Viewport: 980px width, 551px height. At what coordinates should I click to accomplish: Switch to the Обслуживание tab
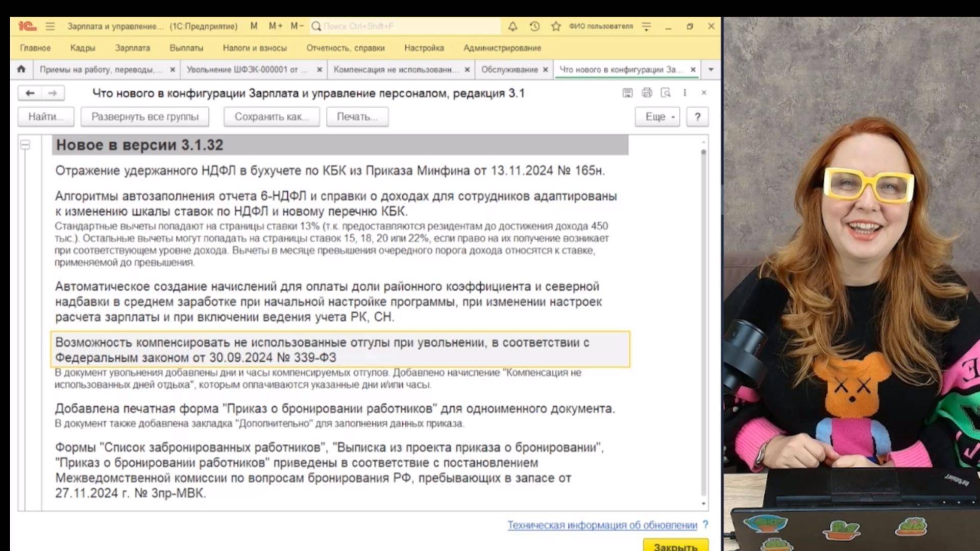[510, 69]
